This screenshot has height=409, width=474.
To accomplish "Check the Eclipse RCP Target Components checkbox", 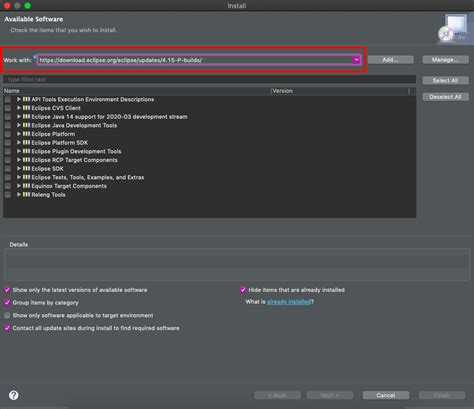I will tap(8, 160).
